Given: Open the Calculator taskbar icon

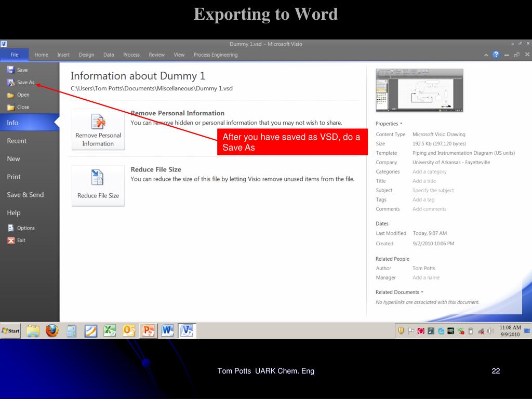Looking at the screenshot, I should tap(71, 331).
